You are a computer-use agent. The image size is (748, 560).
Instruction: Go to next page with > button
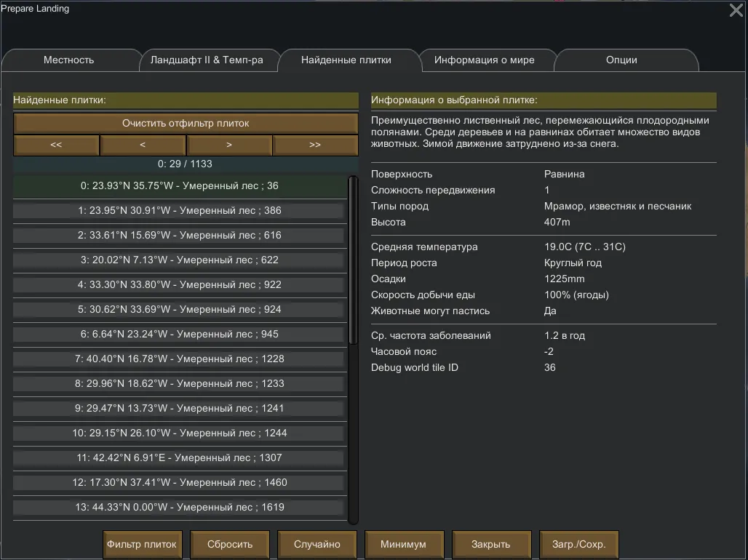(229, 145)
